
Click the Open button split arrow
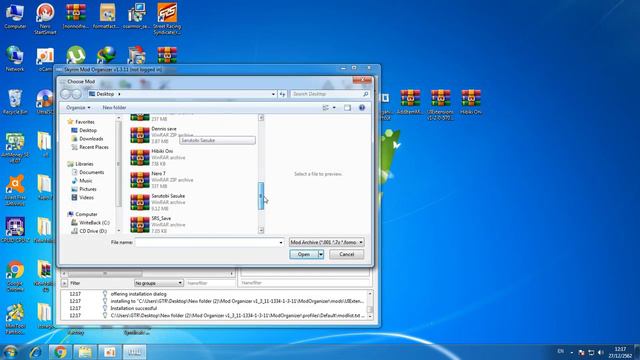click(321, 254)
